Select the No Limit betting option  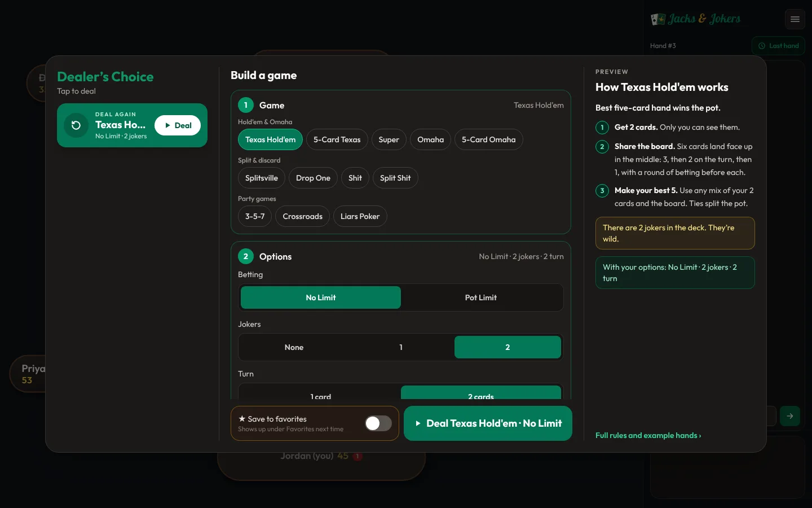[x=321, y=297]
